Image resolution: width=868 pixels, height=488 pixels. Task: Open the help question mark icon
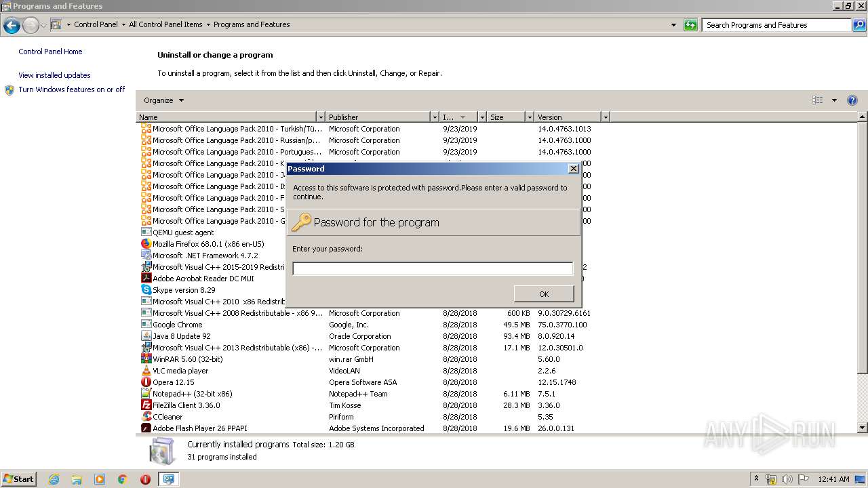[x=852, y=100]
